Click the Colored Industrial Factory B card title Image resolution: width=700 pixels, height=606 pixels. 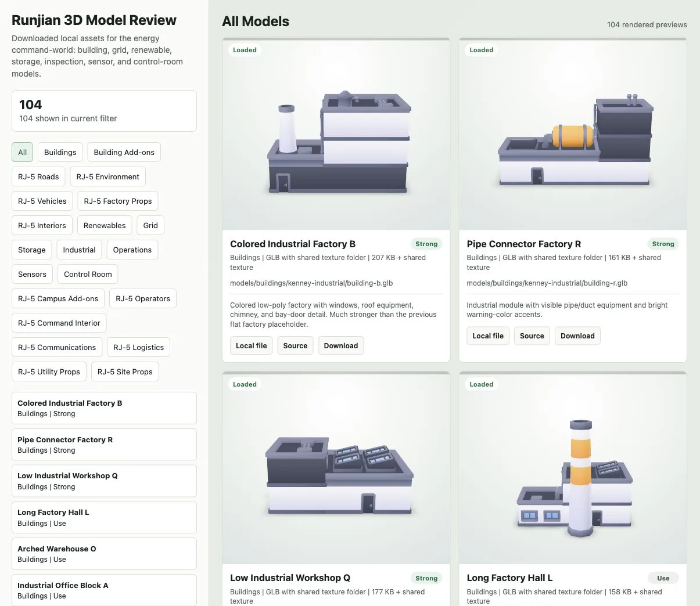[293, 244]
